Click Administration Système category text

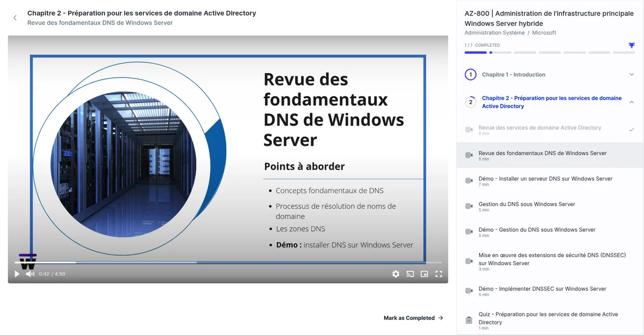tap(495, 33)
